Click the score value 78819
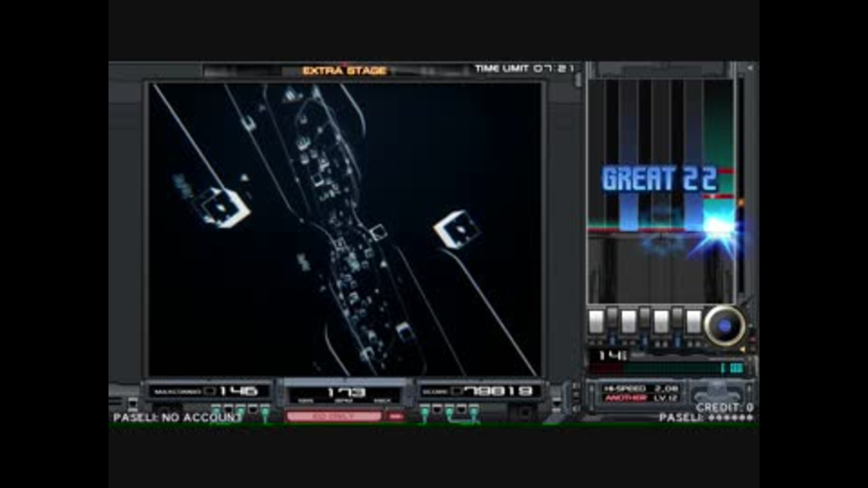The image size is (868, 488). click(497, 391)
